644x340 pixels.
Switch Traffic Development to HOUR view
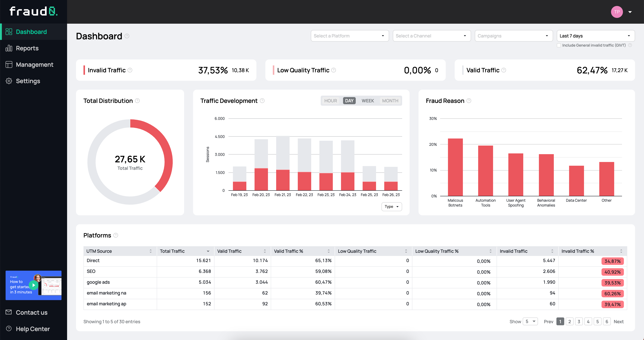(x=331, y=101)
